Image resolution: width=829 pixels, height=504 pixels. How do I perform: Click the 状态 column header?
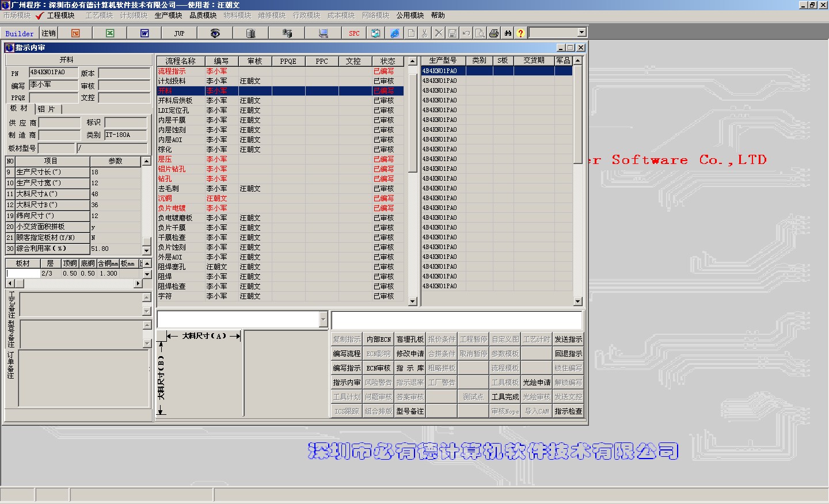click(387, 61)
